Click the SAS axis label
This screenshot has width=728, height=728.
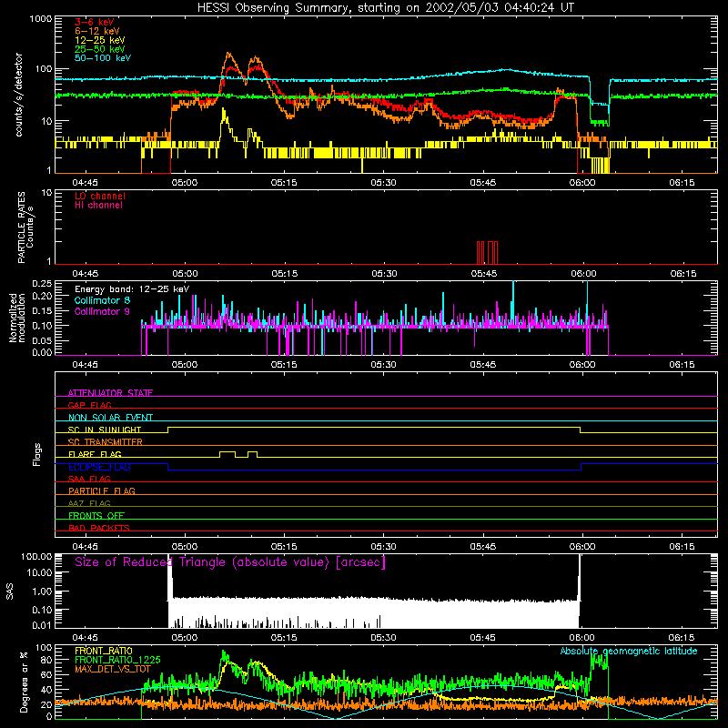click(10, 591)
